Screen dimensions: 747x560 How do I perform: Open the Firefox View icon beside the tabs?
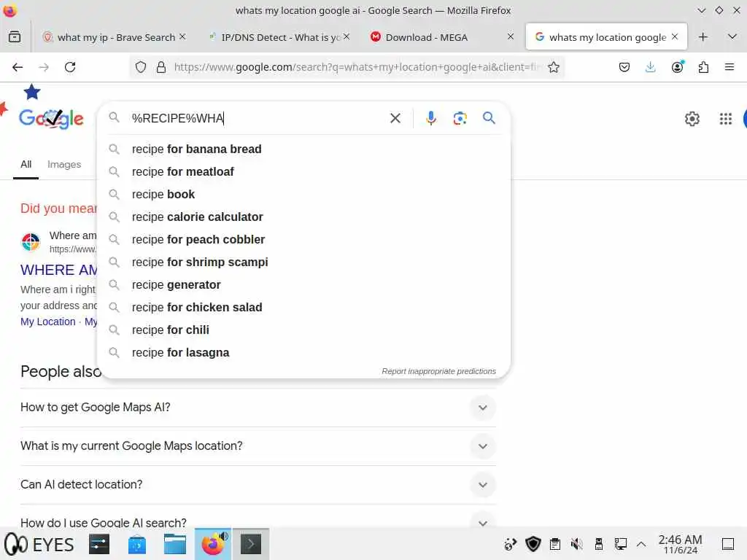tap(15, 36)
